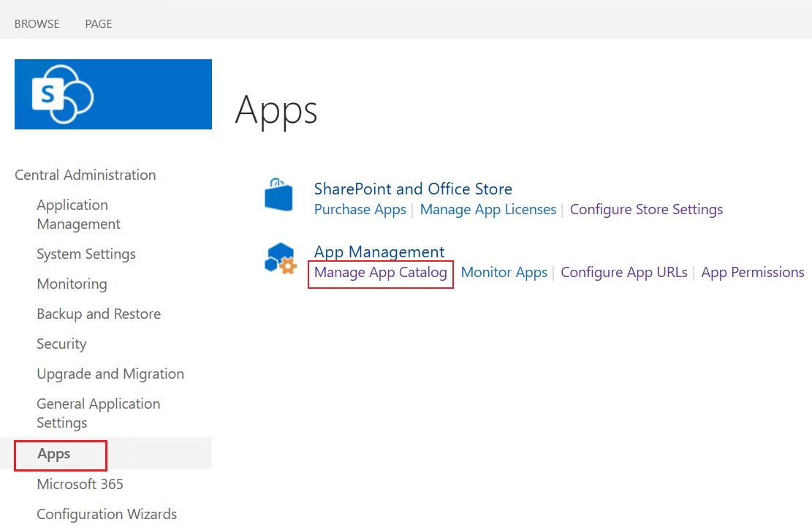Open the Microsoft 365 section
812x530 pixels.
(x=80, y=484)
